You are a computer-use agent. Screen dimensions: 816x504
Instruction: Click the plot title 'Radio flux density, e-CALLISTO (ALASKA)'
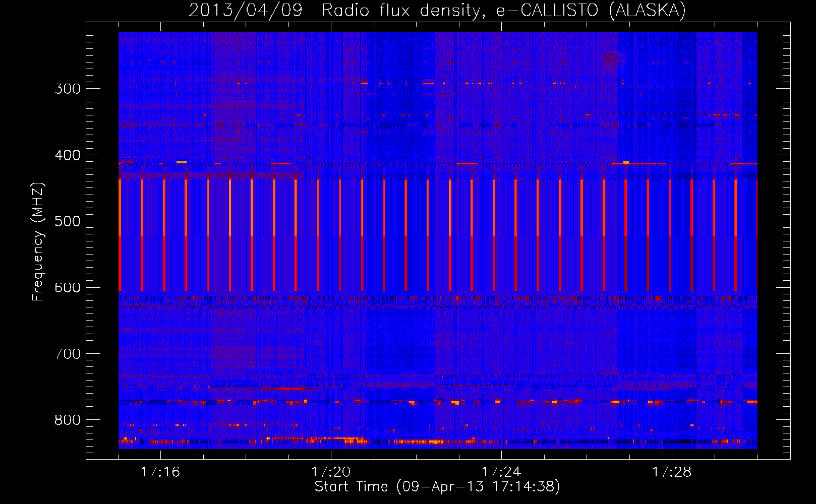503,10
